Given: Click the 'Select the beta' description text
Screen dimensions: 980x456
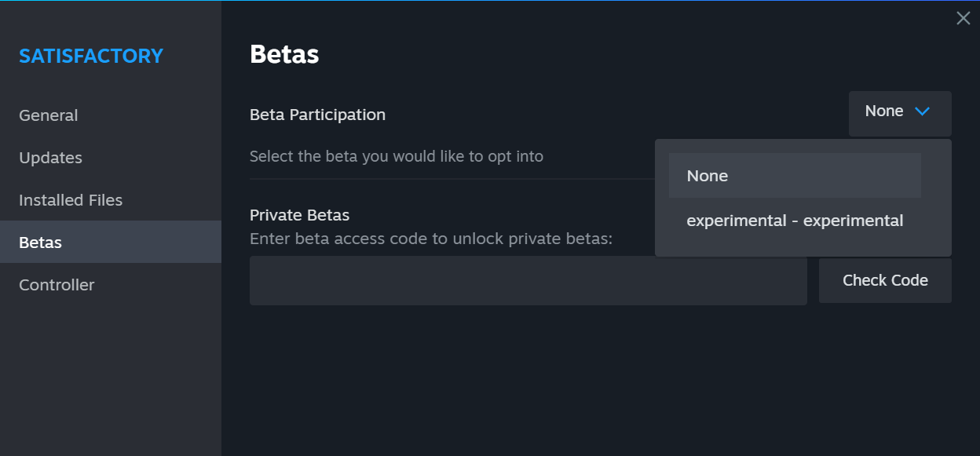Looking at the screenshot, I should [x=396, y=156].
